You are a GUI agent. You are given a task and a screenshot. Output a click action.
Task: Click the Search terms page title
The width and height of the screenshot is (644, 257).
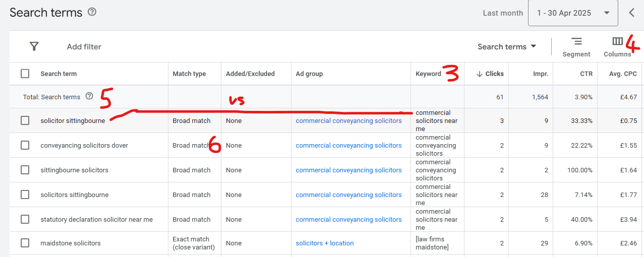(x=46, y=13)
